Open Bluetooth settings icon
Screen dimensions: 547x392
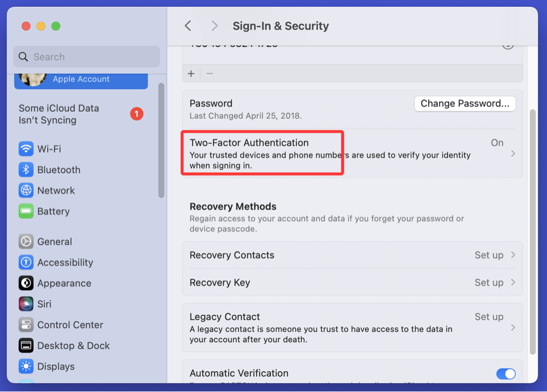(26, 169)
